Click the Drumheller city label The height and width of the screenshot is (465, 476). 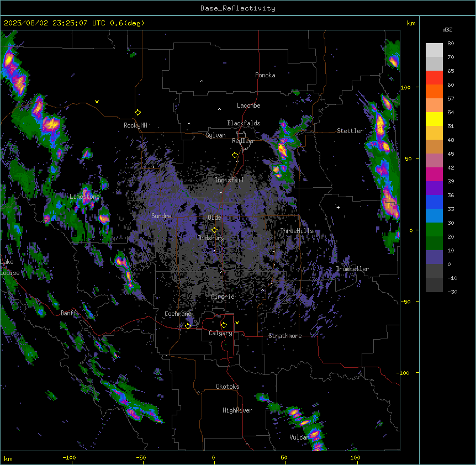[x=352, y=269]
